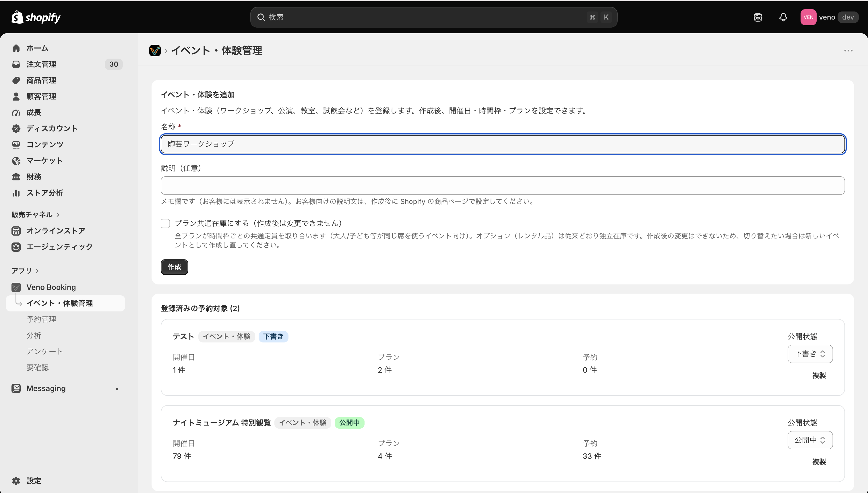Click 複製 for ナイトミュージアム 特別観覧
The image size is (868, 493).
pos(819,462)
